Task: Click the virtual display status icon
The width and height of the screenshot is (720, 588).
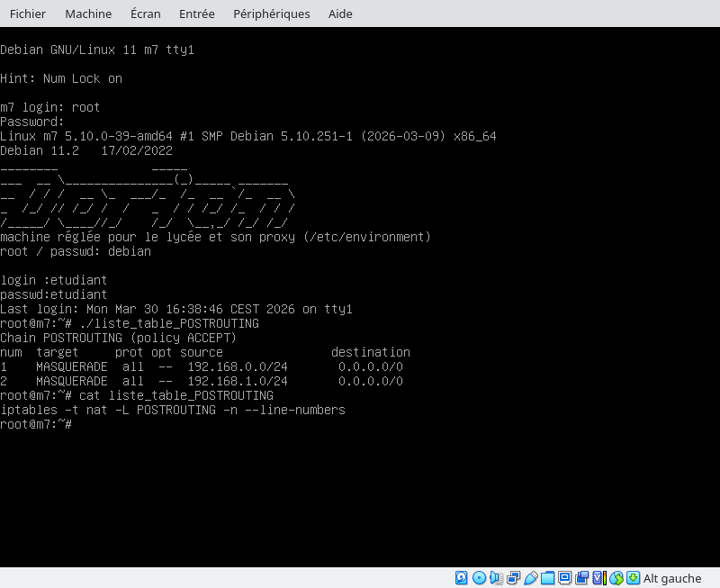Action: tap(564, 578)
